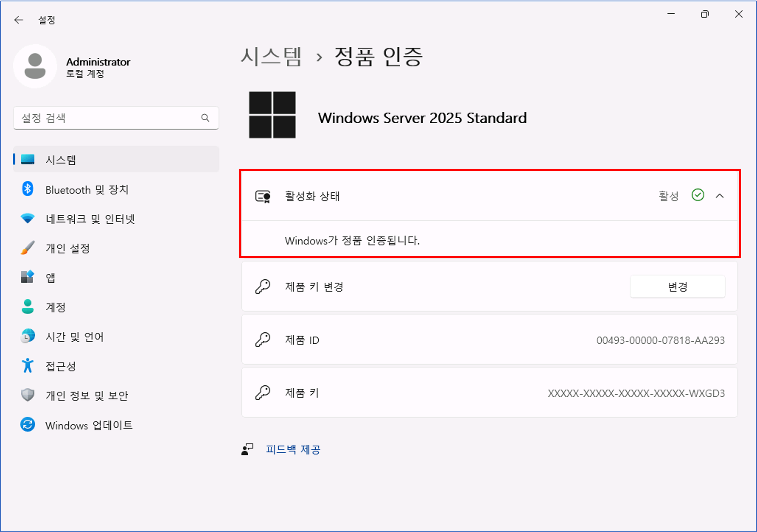
Task: Open 개인 정보 및 보안 section
Action: 87,396
